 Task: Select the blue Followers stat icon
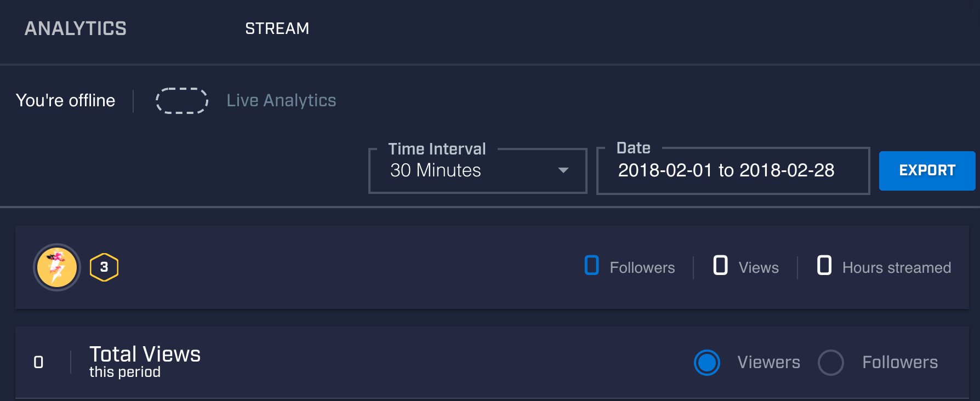(x=591, y=267)
